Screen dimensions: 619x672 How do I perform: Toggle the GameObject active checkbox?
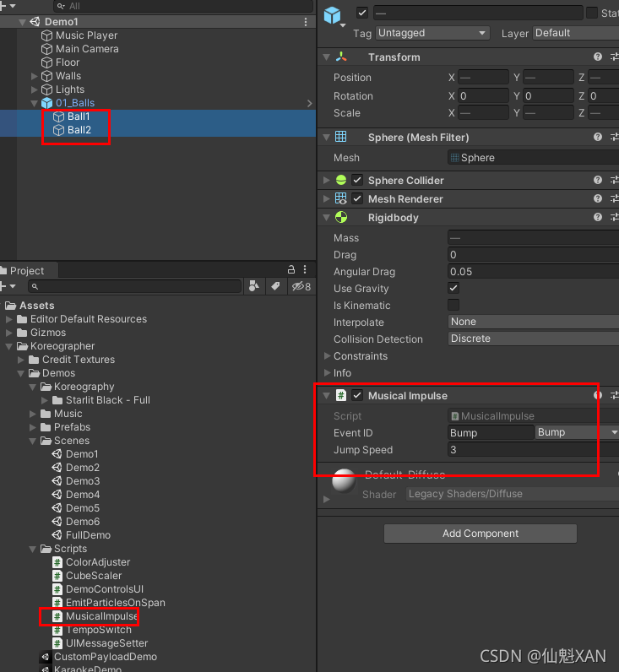pyautogui.click(x=362, y=13)
